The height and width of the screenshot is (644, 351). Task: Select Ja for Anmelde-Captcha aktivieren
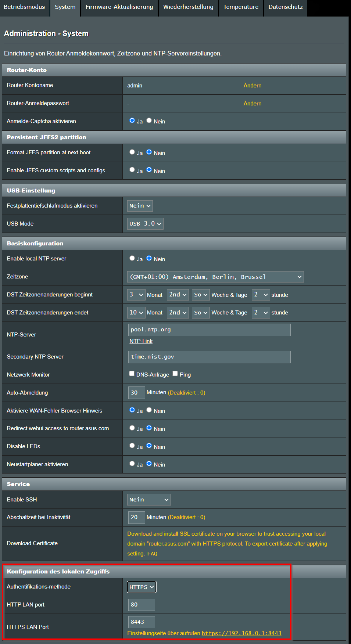click(132, 120)
